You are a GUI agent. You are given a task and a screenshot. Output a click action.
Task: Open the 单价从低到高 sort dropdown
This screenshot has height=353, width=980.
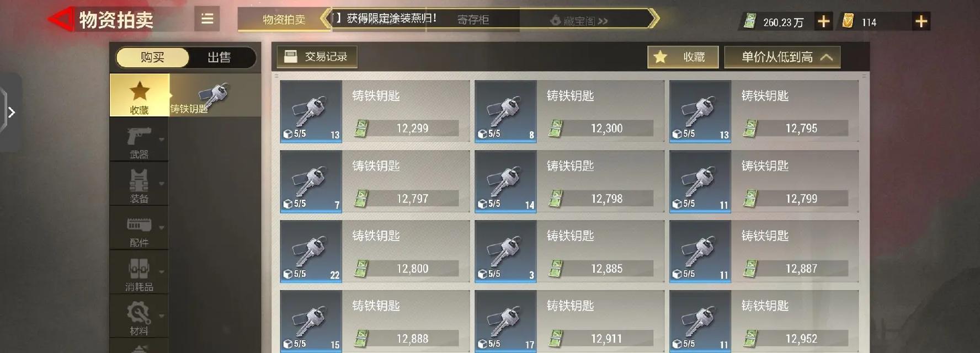782,57
